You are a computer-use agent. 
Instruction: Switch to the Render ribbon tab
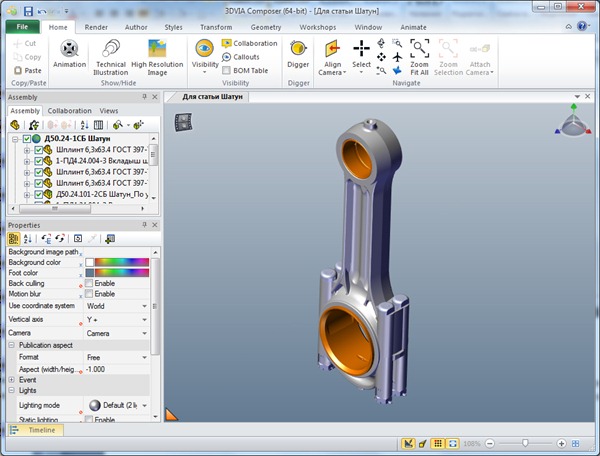pyautogui.click(x=96, y=27)
